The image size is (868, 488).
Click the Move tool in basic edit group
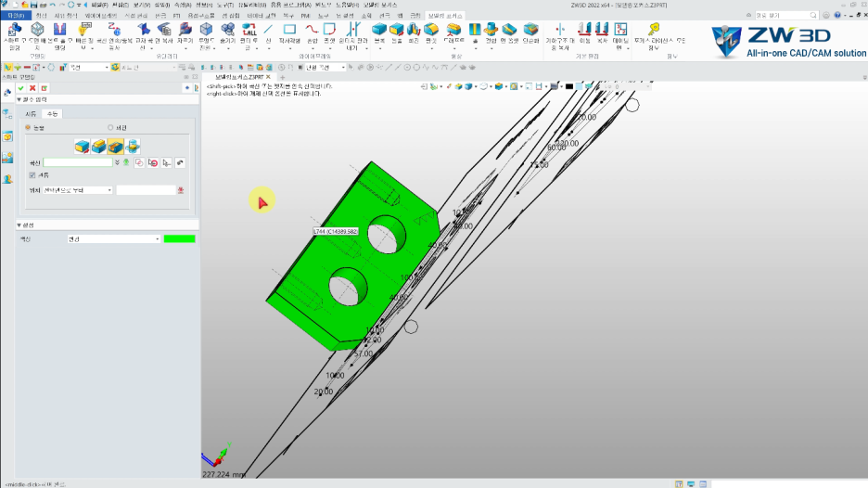584,33
